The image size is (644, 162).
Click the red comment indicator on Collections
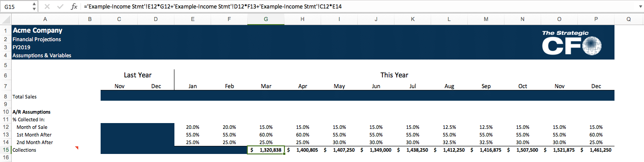(x=76, y=148)
